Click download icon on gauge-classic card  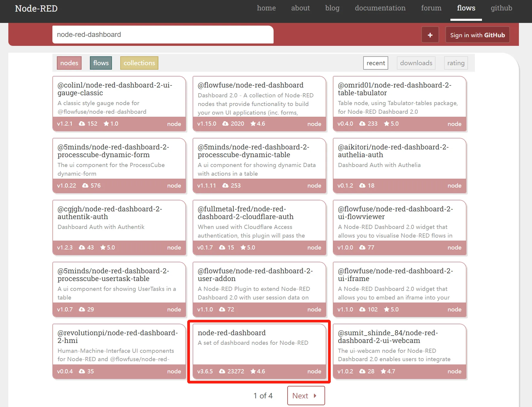(x=82, y=124)
